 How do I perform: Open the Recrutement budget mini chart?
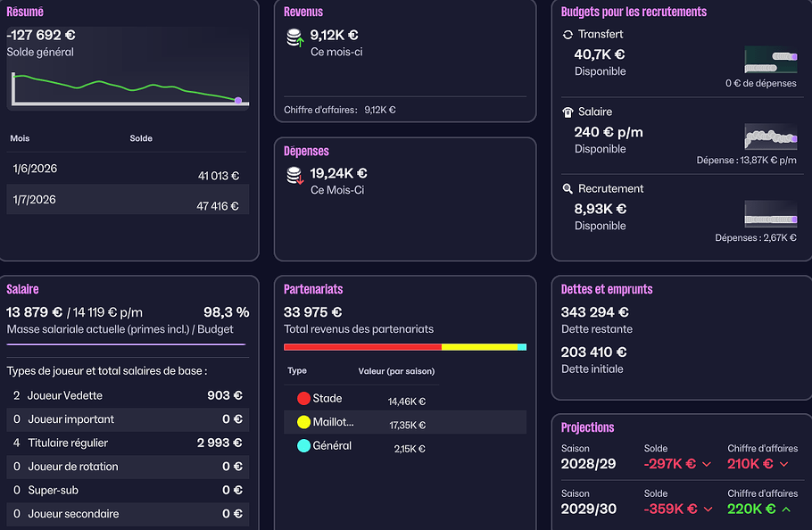point(771,214)
